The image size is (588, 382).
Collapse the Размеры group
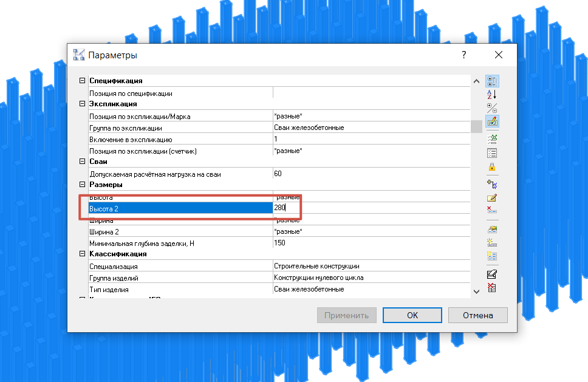point(83,185)
